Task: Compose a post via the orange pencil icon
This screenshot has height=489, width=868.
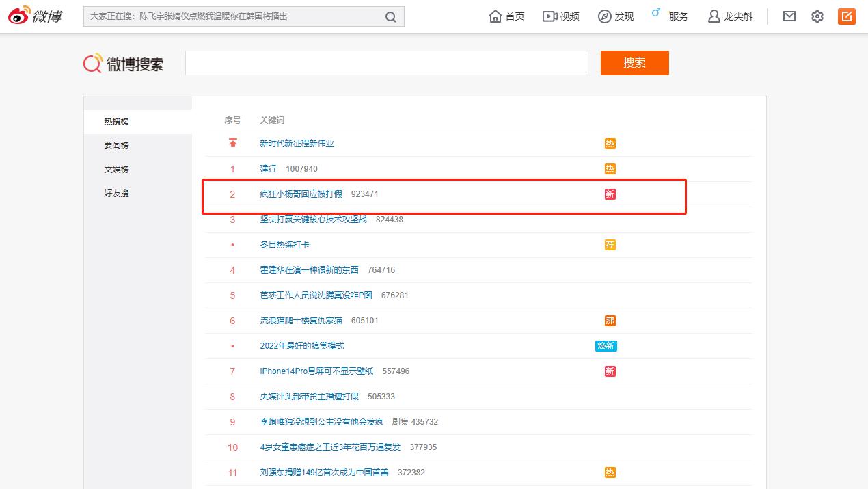Action: pos(846,16)
